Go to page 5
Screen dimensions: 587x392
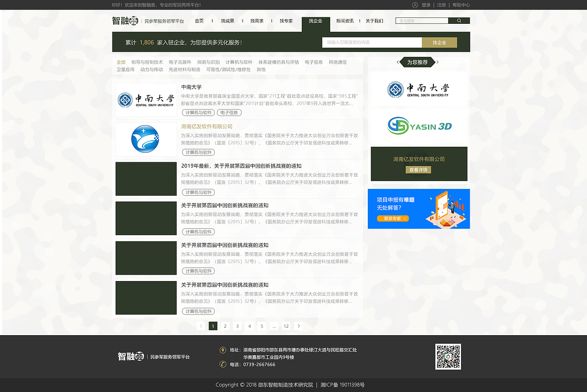[x=262, y=326]
